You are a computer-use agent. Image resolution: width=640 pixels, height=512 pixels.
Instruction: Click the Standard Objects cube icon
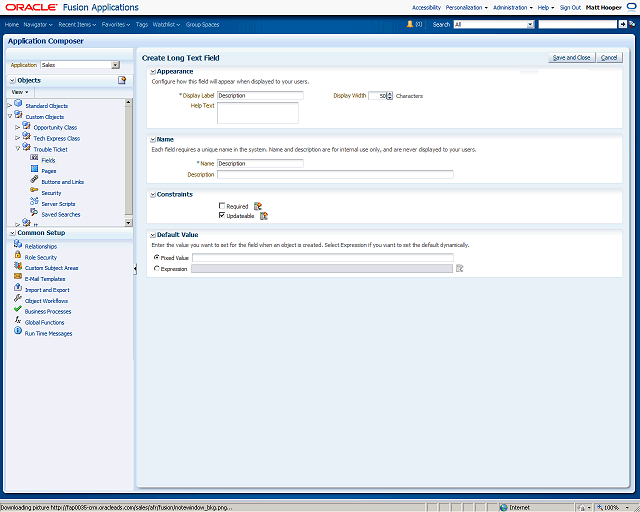(x=18, y=103)
